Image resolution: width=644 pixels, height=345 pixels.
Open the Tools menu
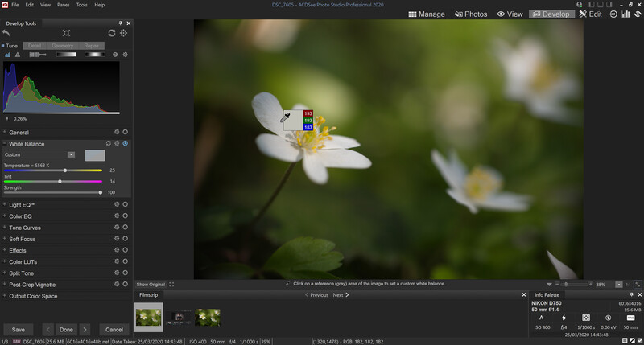tap(82, 5)
